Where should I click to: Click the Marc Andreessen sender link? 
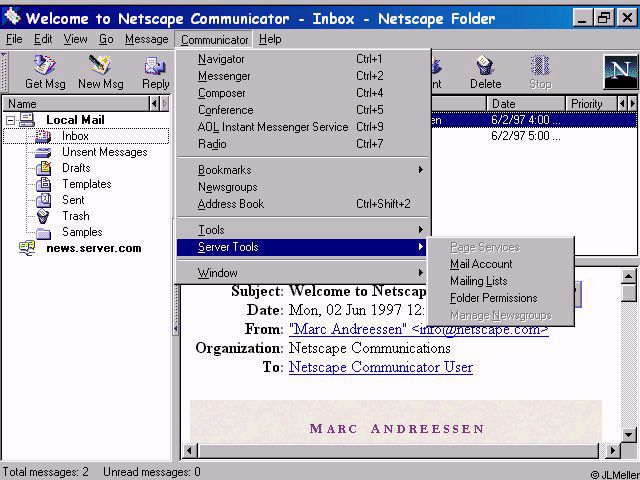[x=419, y=329]
